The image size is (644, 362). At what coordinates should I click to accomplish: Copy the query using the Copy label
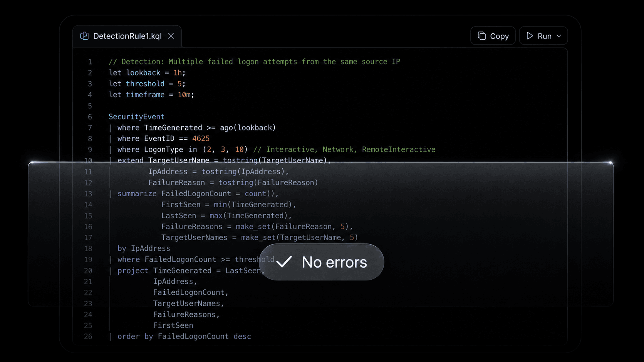pos(499,36)
